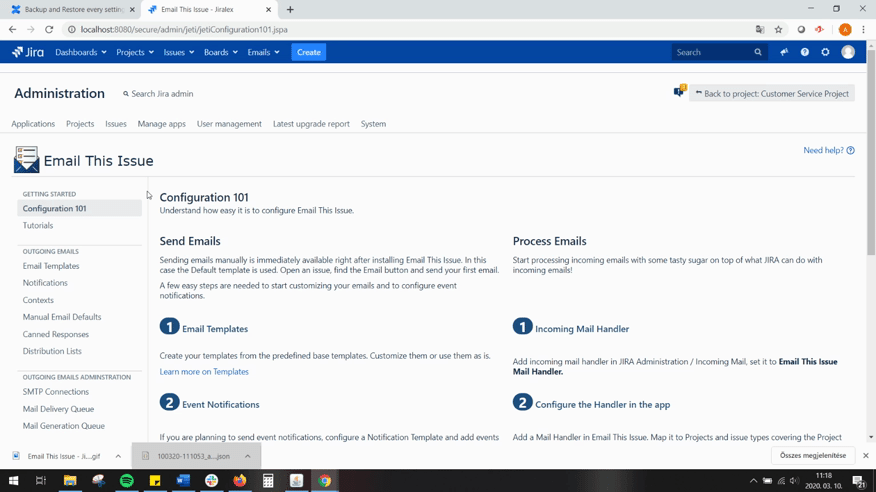Open the feedback megaphone icon

[784, 52]
